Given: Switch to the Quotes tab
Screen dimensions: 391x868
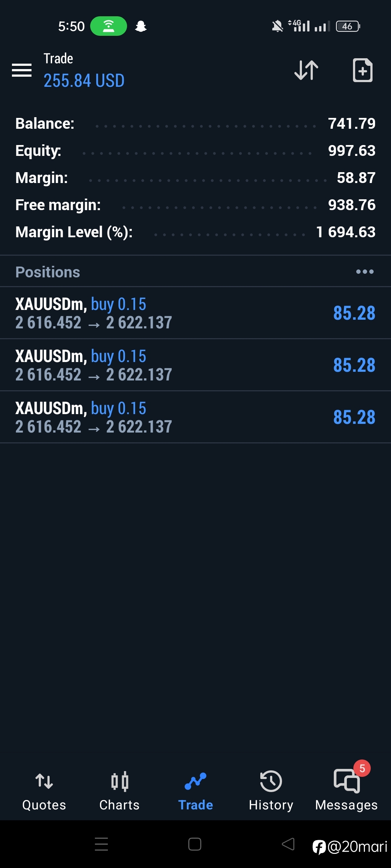Looking at the screenshot, I should [44, 791].
